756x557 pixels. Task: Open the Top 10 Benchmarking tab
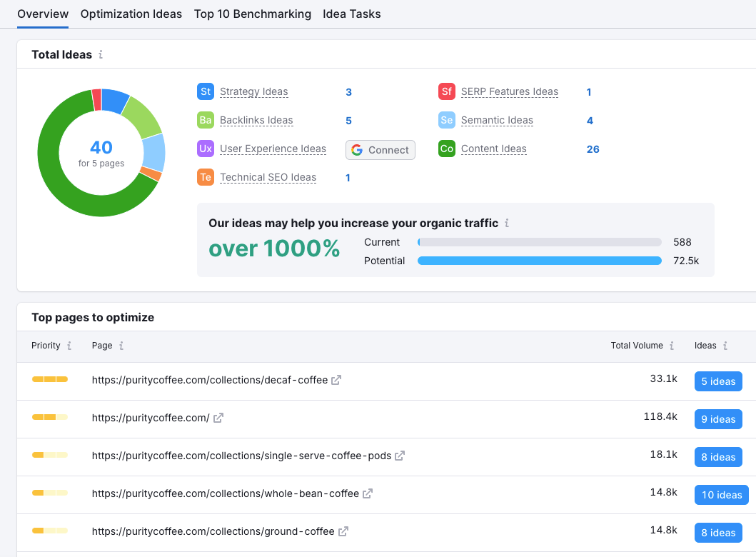(x=253, y=14)
